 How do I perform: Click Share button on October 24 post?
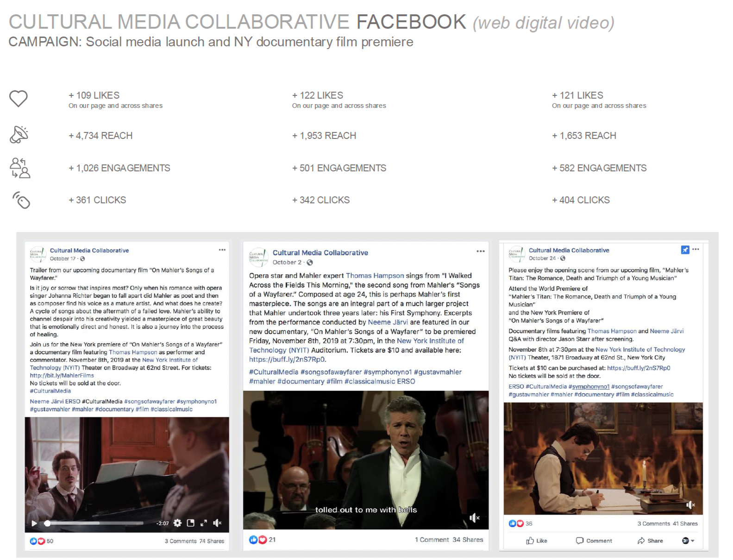click(650, 541)
